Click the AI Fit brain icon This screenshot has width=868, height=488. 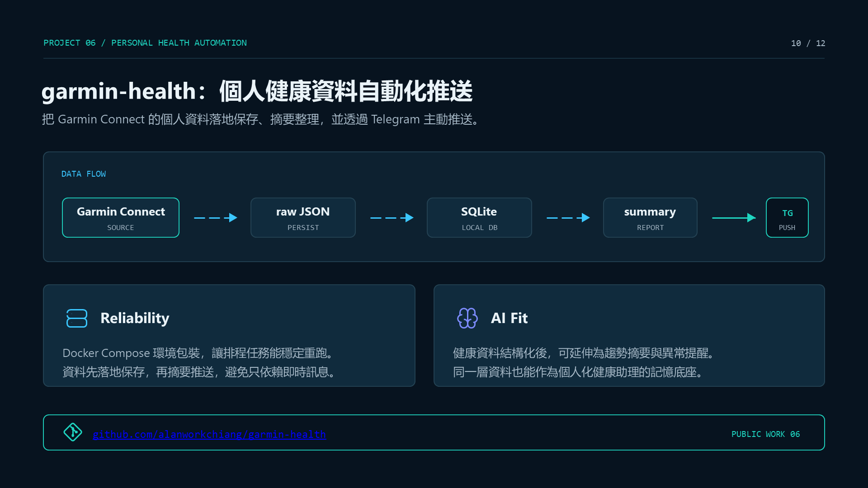(x=467, y=318)
